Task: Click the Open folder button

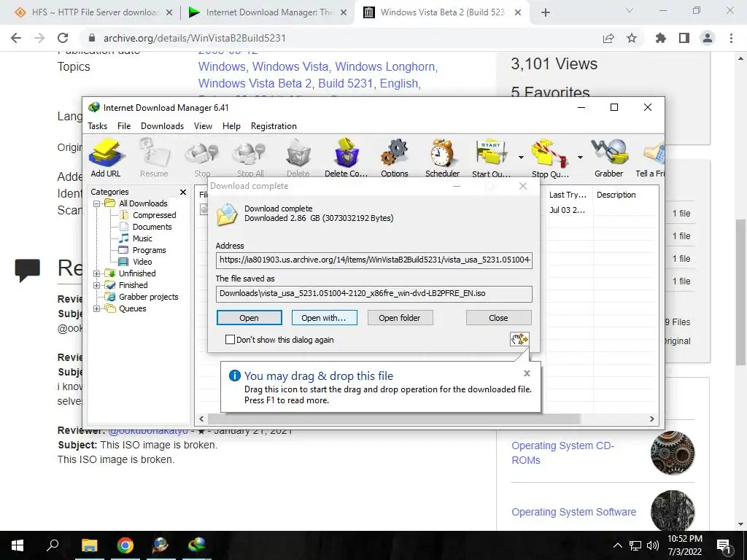Action: pos(400,318)
